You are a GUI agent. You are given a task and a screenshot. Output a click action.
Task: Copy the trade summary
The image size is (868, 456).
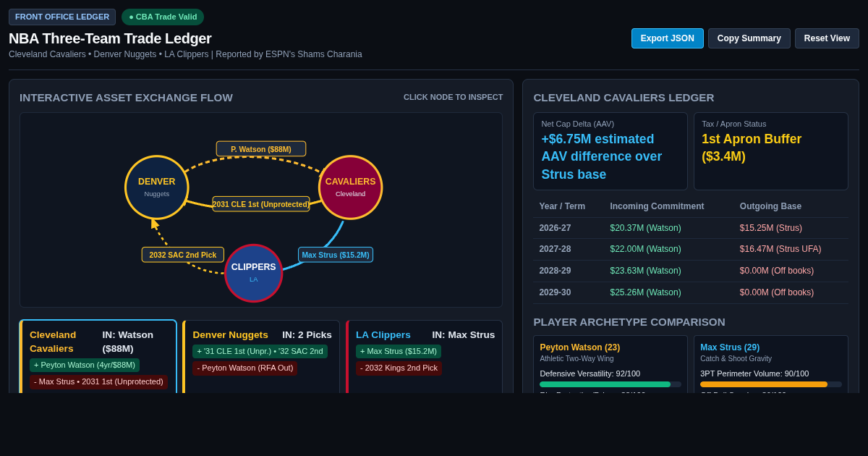pyautogui.click(x=749, y=38)
